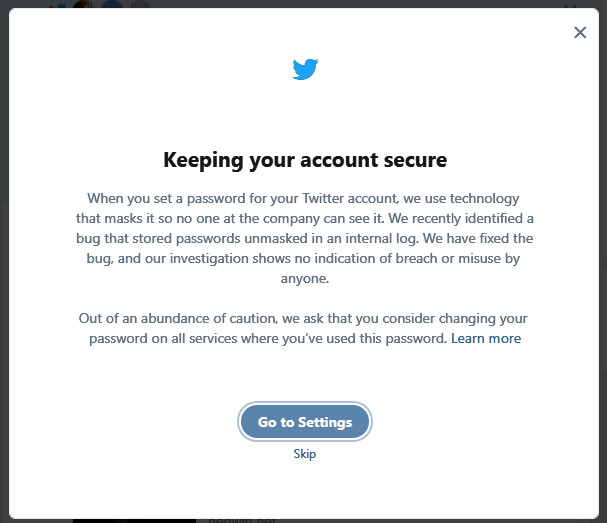Skip the password change prompt
Viewport: 607px width, 523px height.
(305, 454)
